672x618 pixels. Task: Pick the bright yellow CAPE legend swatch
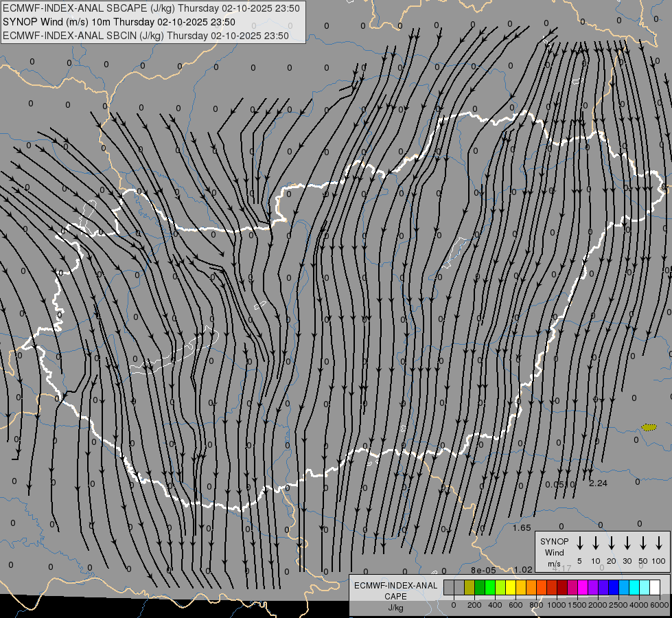[511, 588]
